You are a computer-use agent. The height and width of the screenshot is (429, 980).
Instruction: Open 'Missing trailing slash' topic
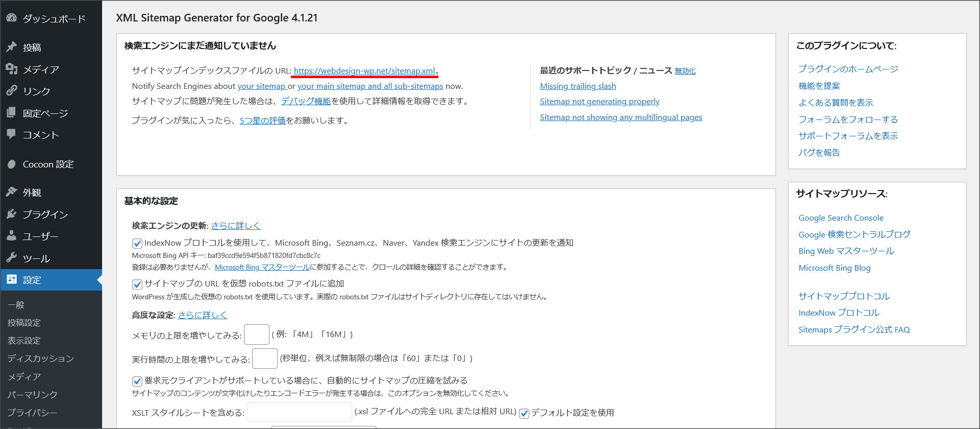[x=578, y=86]
